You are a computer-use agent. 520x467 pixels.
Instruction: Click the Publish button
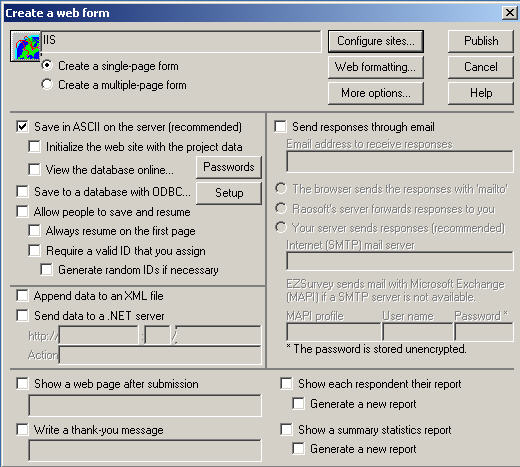[481, 41]
